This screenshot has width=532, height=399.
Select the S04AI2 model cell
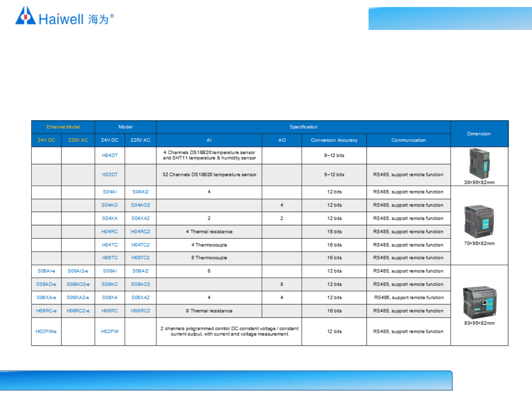point(140,192)
